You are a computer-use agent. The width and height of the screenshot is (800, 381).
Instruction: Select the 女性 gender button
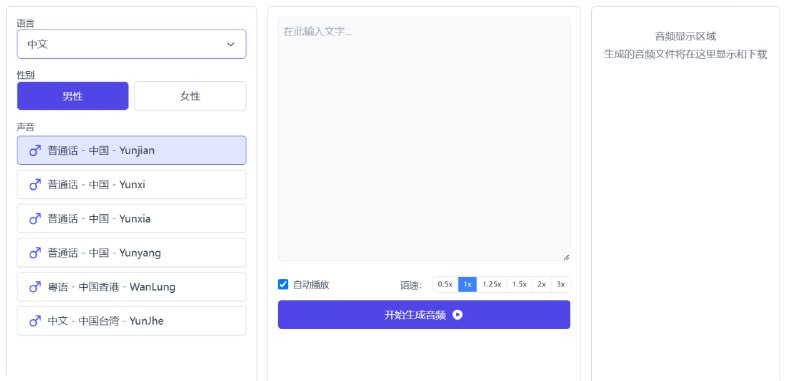[190, 96]
